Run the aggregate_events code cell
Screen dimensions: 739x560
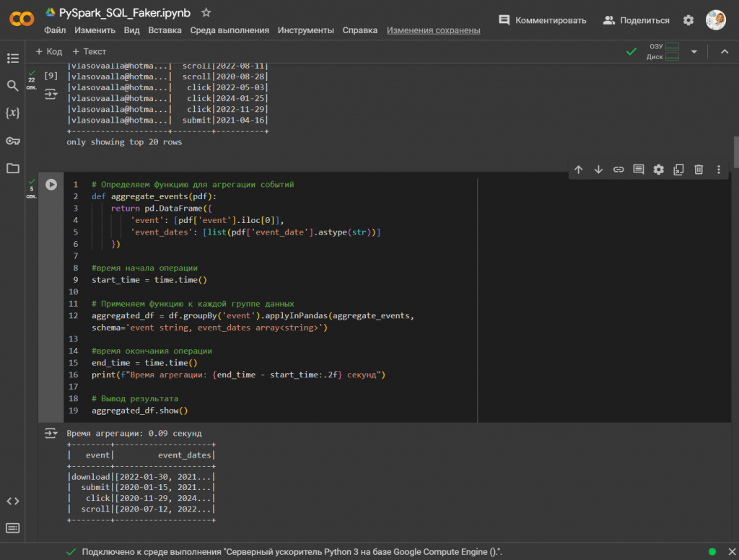point(51,184)
